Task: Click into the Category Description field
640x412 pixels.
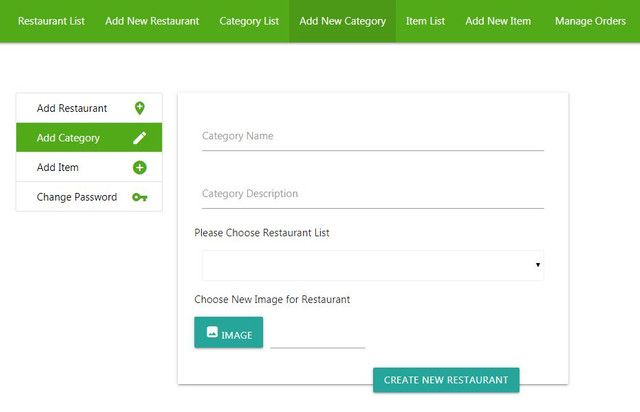Action: click(372, 194)
